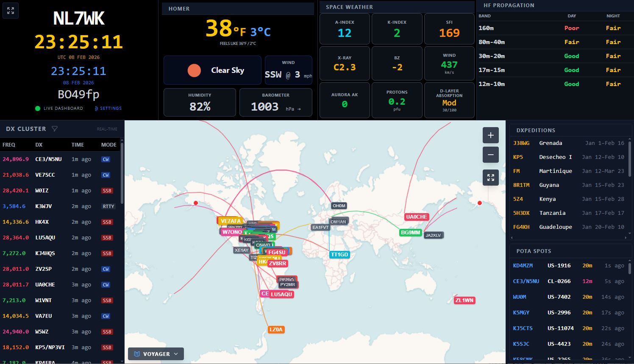Select the VE7AFA map marker
634x364 pixels.
(x=231, y=221)
